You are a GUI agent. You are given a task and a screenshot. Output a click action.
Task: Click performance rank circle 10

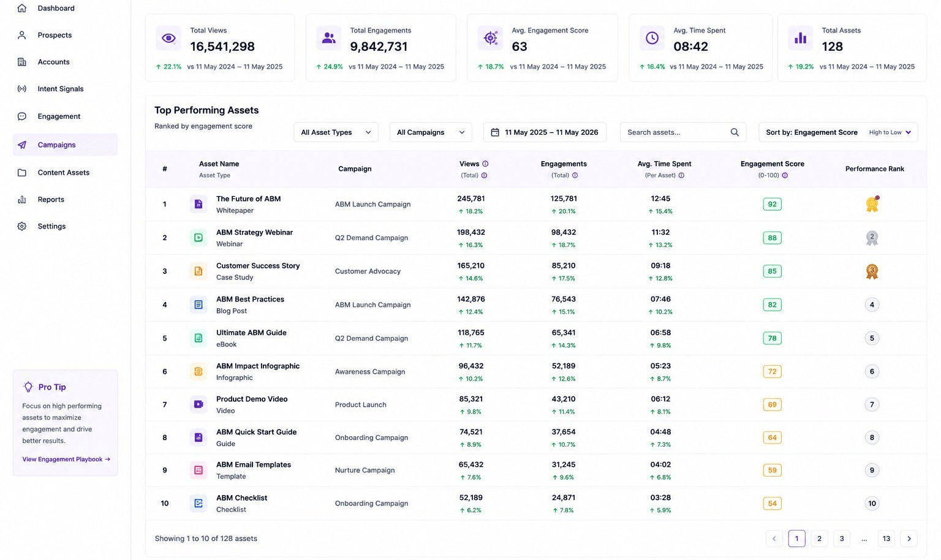coord(872,503)
